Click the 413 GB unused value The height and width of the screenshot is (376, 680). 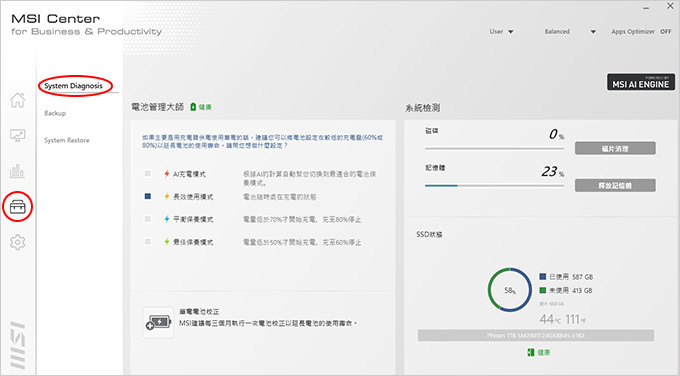click(582, 291)
